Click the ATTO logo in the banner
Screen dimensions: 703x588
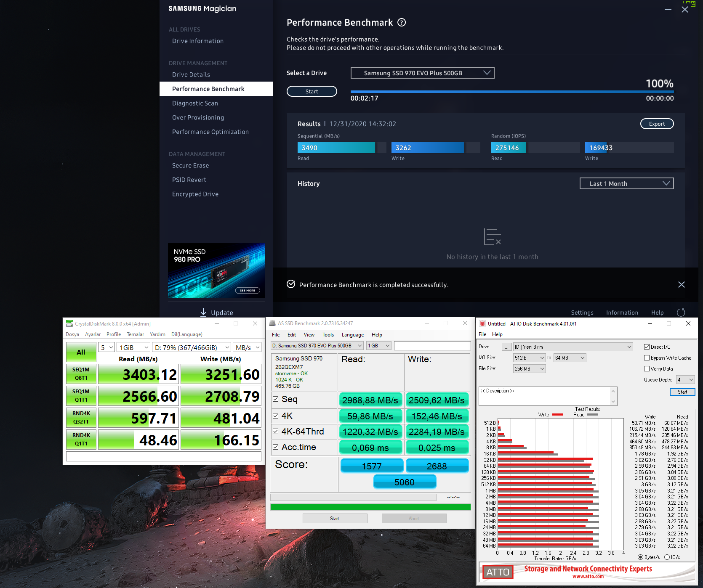498,572
